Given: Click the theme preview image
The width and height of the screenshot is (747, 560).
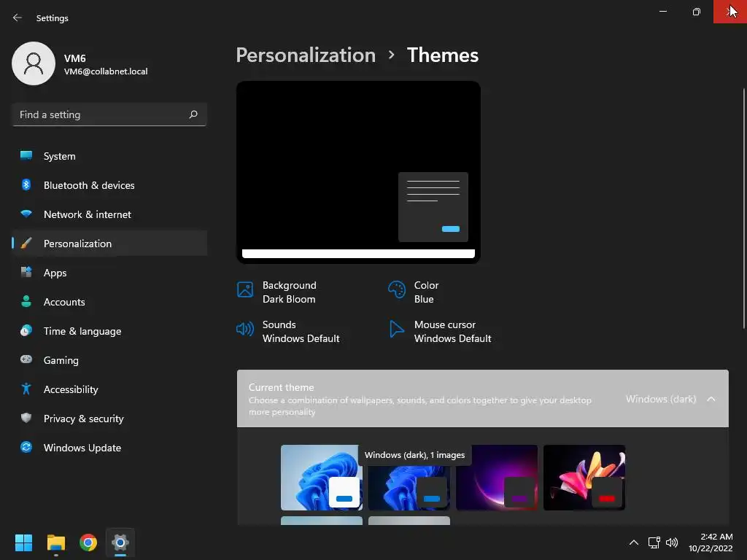Looking at the screenshot, I should tap(358, 172).
